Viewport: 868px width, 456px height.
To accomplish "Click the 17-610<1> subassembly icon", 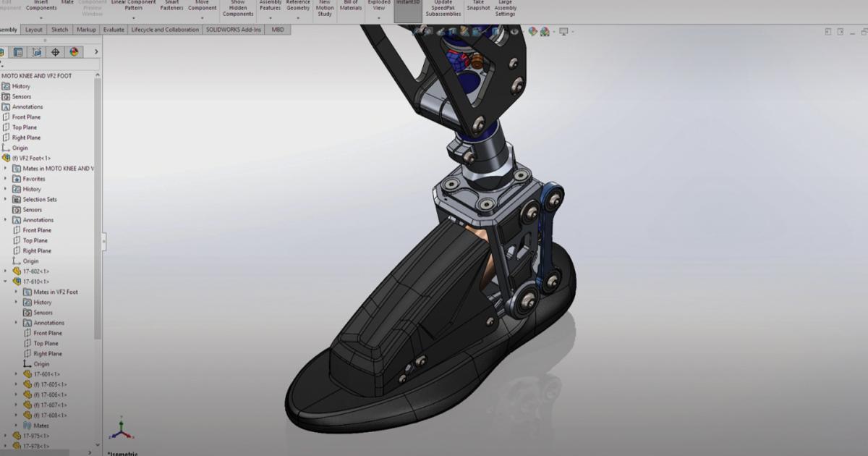I will click(17, 282).
